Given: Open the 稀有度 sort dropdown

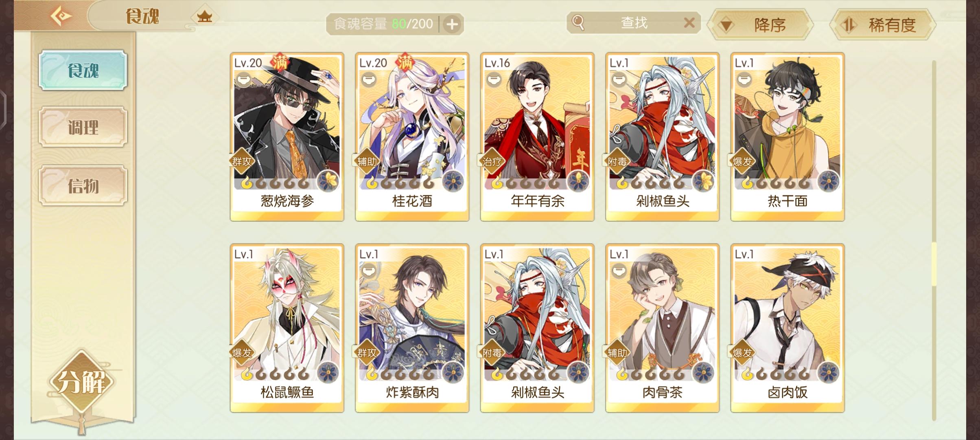Looking at the screenshot, I should pyautogui.click(x=883, y=25).
